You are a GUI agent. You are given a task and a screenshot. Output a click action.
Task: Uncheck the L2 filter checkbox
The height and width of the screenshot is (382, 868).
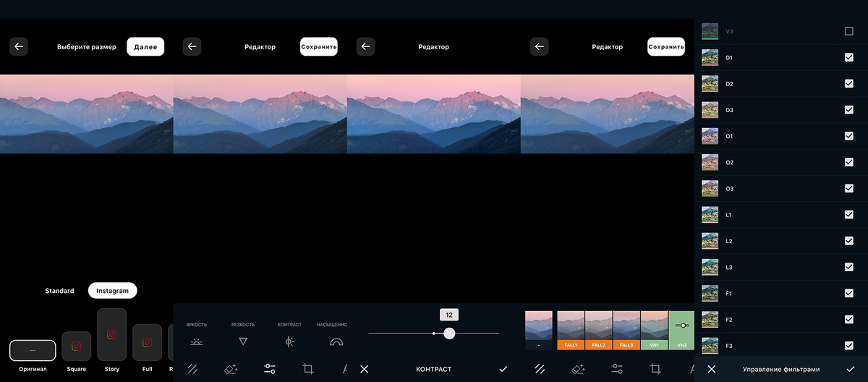coord(849,241)
